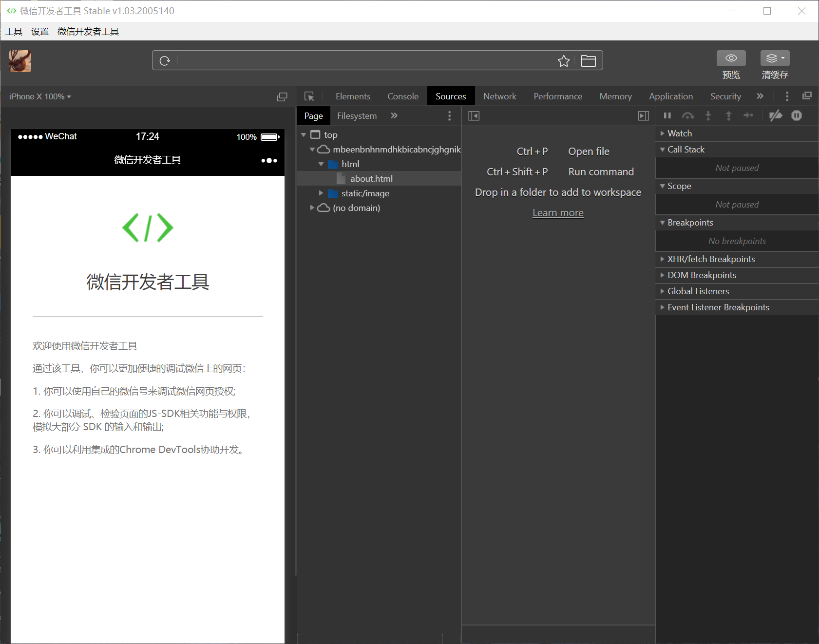Click the pause script execution button

tap(667, 115)
